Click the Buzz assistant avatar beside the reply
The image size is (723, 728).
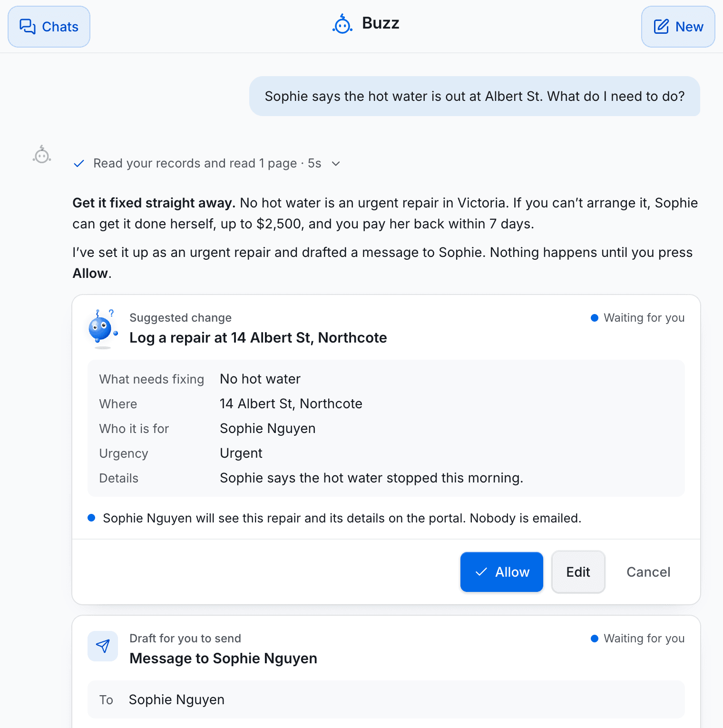(x=42, y=155)
